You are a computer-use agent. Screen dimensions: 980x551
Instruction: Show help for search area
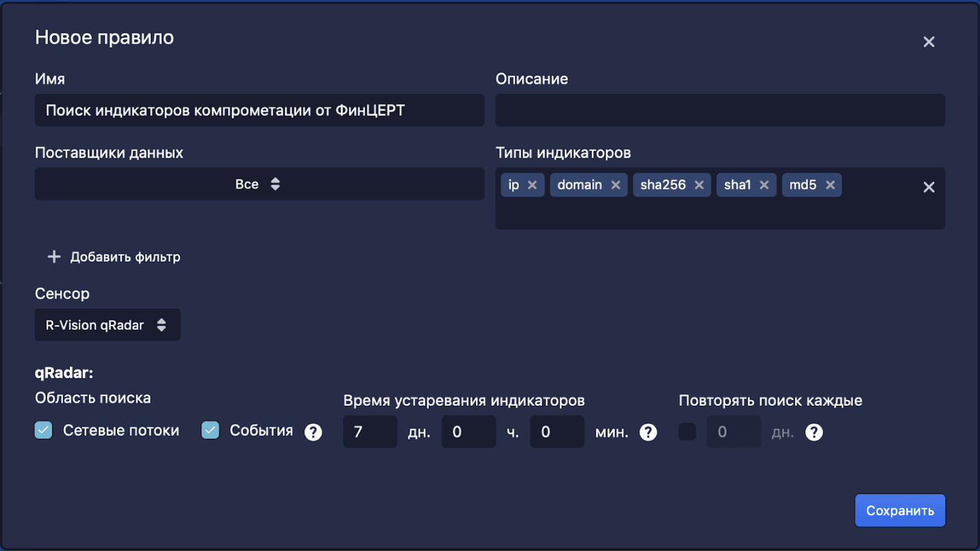tap(313, 432)
